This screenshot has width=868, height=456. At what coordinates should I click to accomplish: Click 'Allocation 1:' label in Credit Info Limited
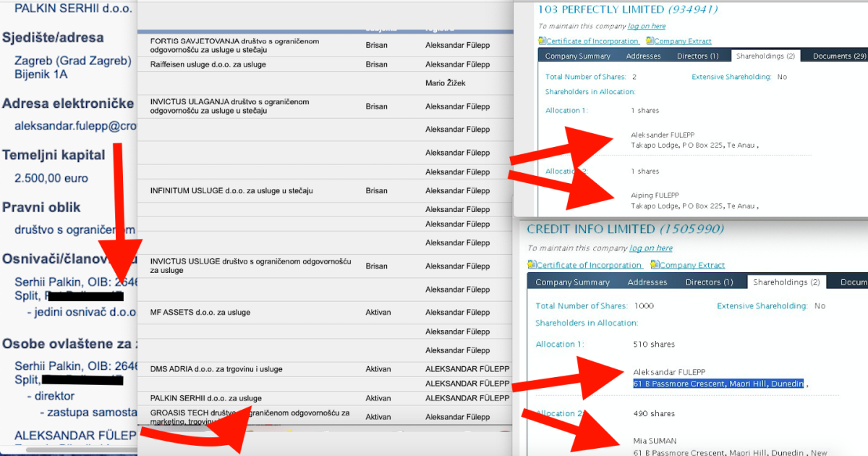pyautogui.click(x=559, y=345)
